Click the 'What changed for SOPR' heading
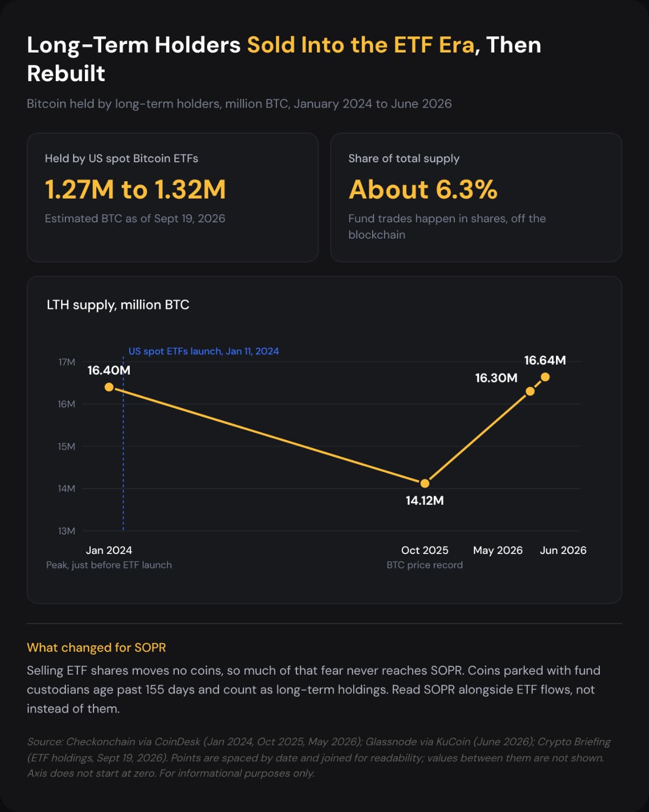This screenshot has width=649, height=812. [x=96, y=648]
